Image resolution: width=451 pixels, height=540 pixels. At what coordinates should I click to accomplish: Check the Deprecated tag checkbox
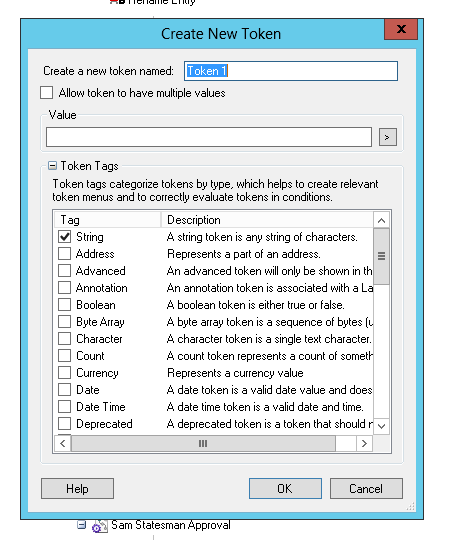[x=64, y=424]
